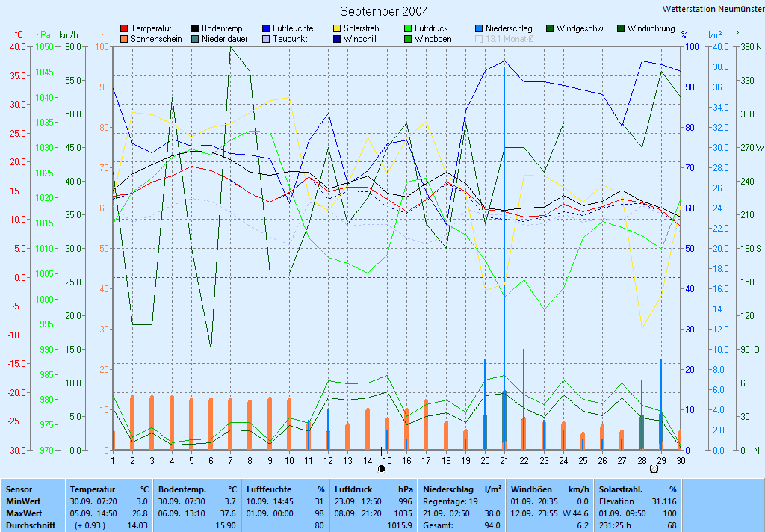The width and height of the screenshot is (765, 532).
Task: Click day 21 on the x-axis
Action: 504,461
